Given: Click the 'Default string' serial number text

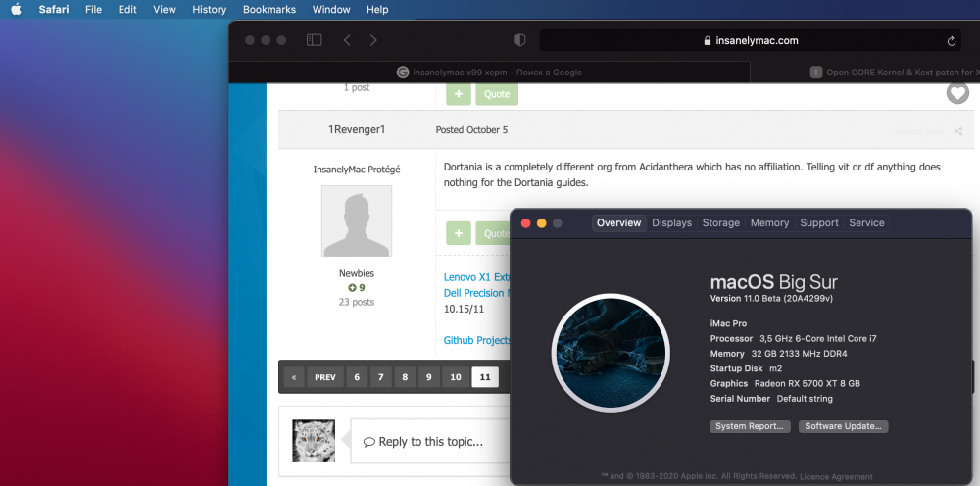Looking at the screenshot, I should tap(805, 399).
